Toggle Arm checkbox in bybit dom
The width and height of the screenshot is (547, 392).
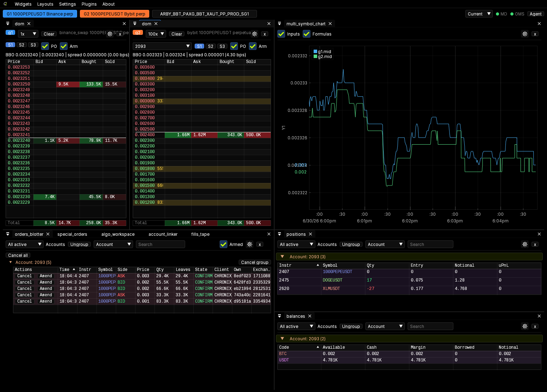point(253,46)
